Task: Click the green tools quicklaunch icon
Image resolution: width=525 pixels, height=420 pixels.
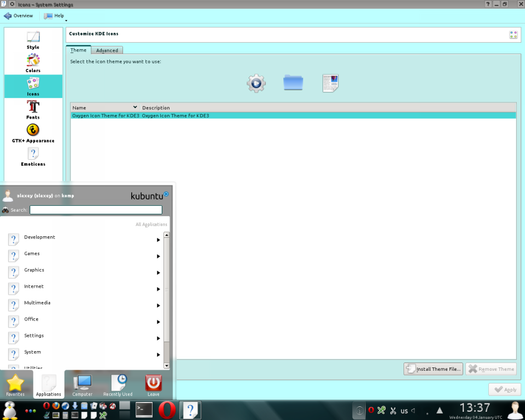Action: point(103,415)
